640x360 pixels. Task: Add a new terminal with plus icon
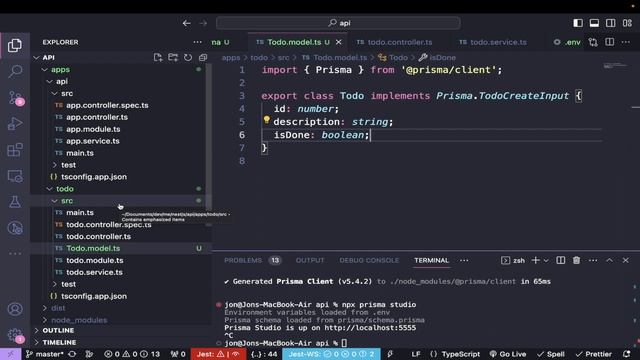[536, 260]
